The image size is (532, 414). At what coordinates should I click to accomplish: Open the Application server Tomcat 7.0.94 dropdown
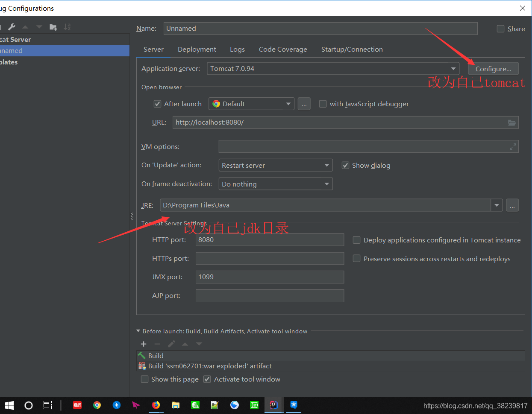(x=333, y=69)
